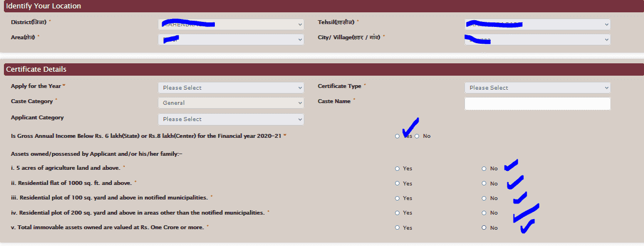The width and height of the screenshot is (644, 246).
Task: Select Yes for residential flat 1000 sq. ft.
Action: pyautogui.click(x=397, y=183)
